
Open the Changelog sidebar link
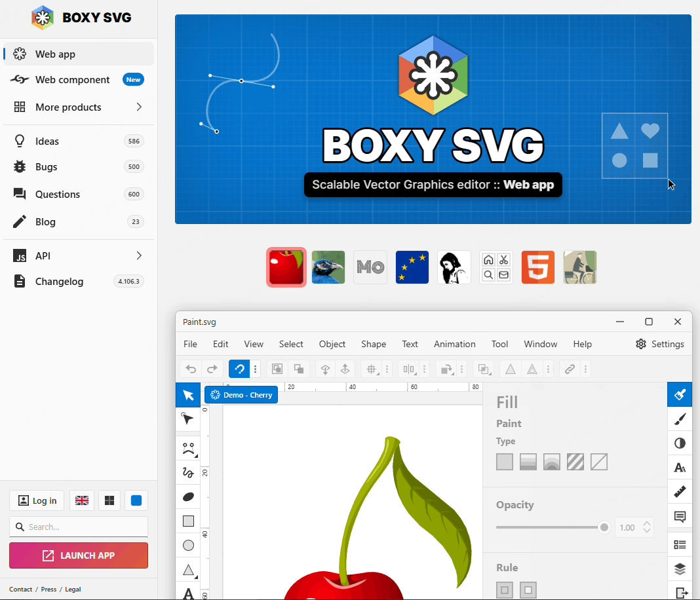pos(79,282)
